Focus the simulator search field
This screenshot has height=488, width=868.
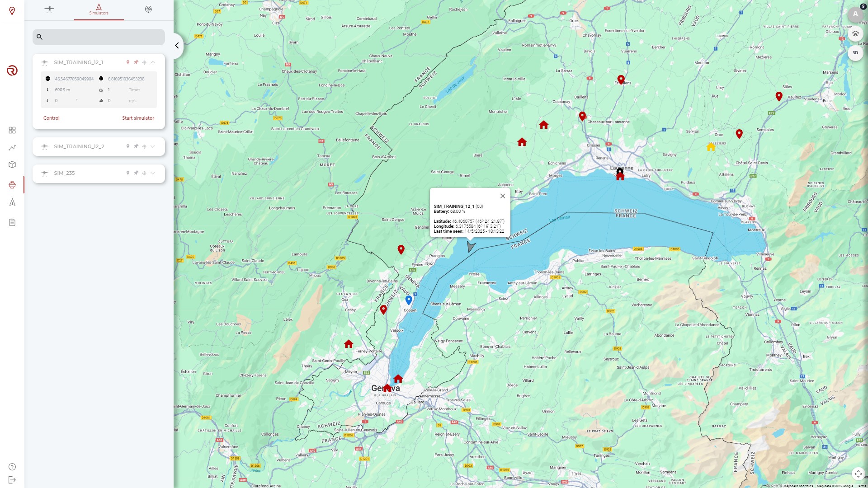(x=99, y=37)
